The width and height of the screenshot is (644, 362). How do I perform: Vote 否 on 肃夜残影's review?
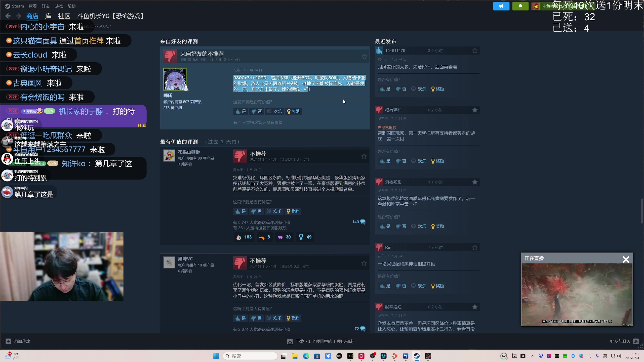point(401,226)
